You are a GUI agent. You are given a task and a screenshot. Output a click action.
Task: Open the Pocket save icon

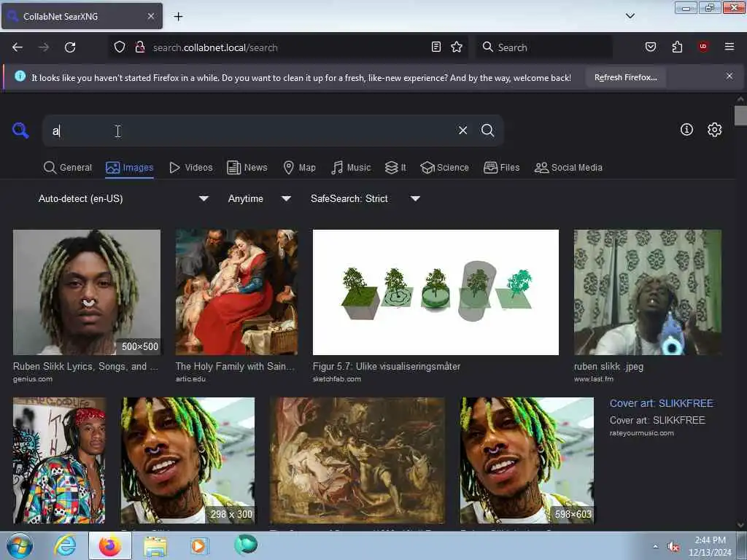tap(651, 47)
